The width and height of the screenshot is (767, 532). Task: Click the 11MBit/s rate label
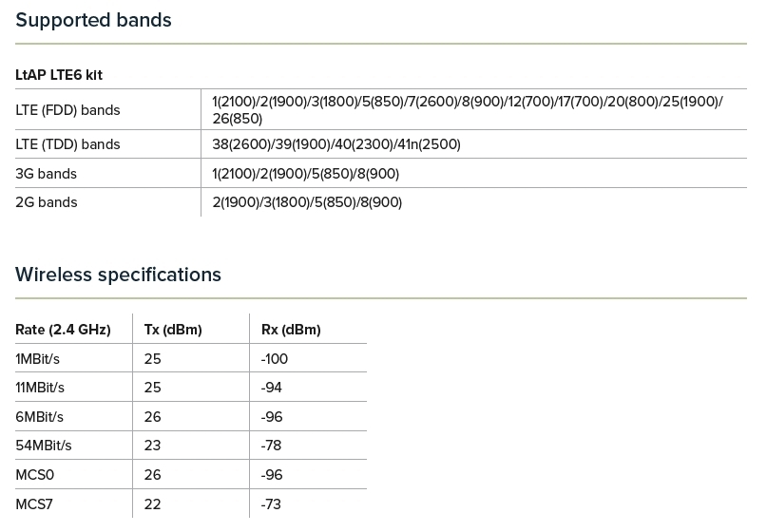(x=40, y=388)
